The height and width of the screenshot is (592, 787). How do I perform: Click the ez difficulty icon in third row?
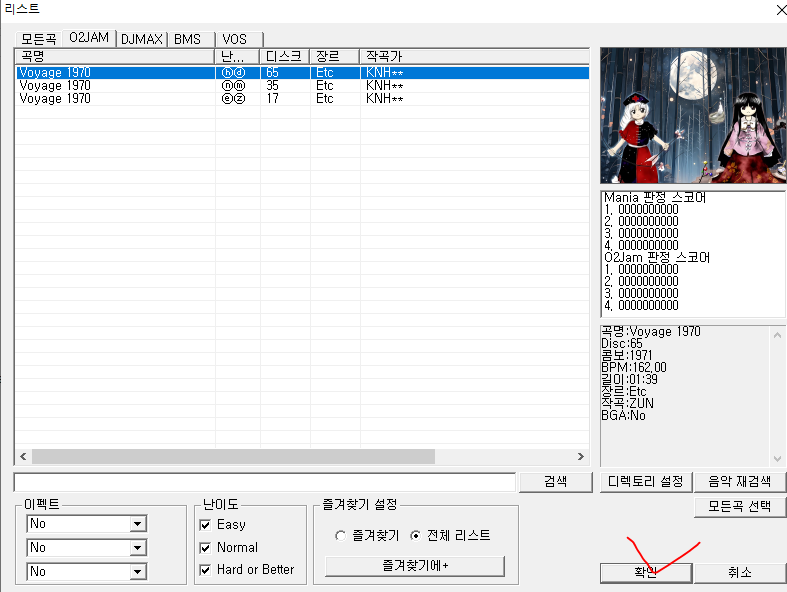coord(233,99)
